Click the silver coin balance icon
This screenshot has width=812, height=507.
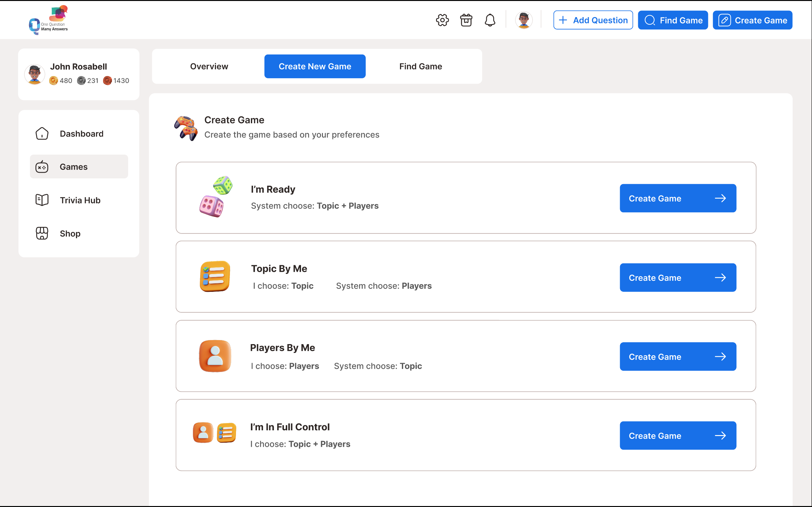coord(81,80)
